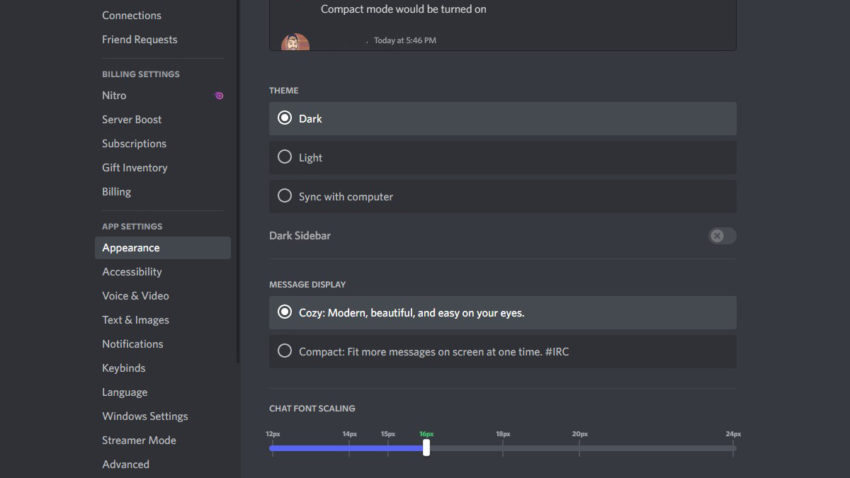Click the Nitro badge icon in sidebar
This screenshot has width=850, height=478.
(219, 96)
